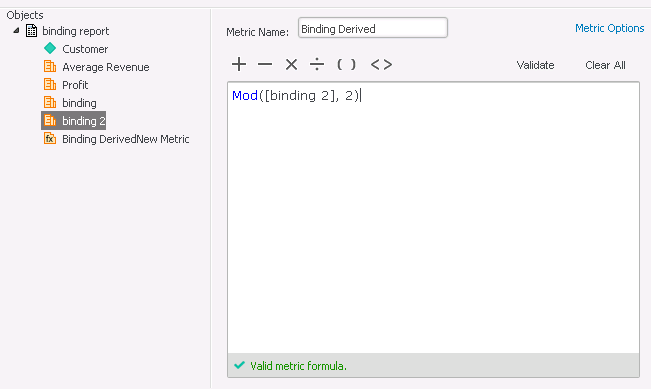
Task: Select Average Revenue metric
Action: pyautogui.click(x=105, y=67)
